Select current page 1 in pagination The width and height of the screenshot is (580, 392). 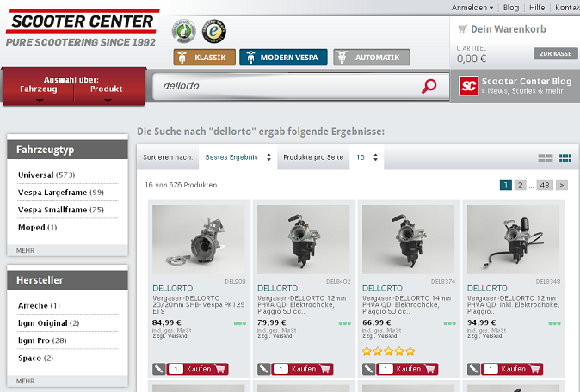coord(506,185)
